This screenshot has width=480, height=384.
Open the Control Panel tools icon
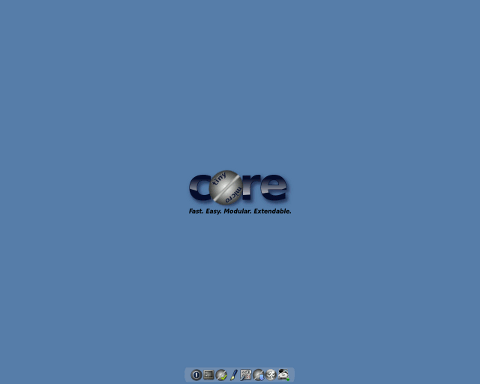[246, 375]
